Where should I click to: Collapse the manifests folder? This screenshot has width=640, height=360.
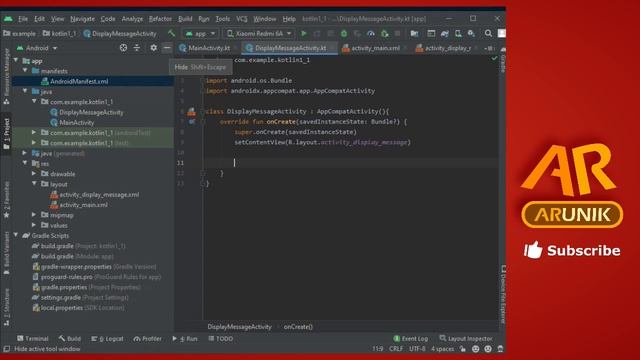click(25, 71)
